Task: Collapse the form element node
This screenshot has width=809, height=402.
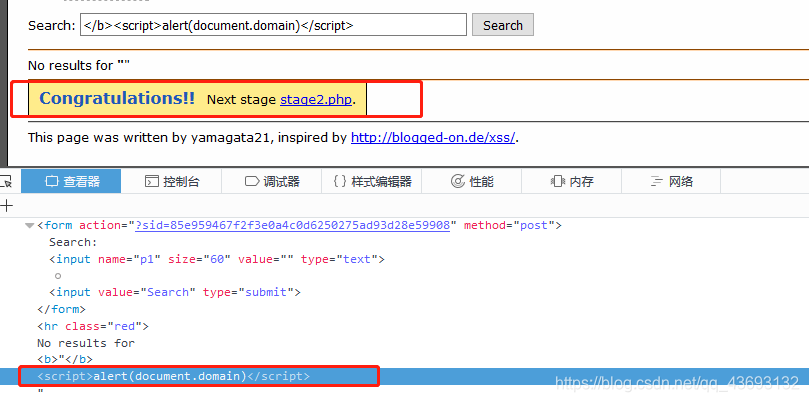Action: (x=29, y=226)
